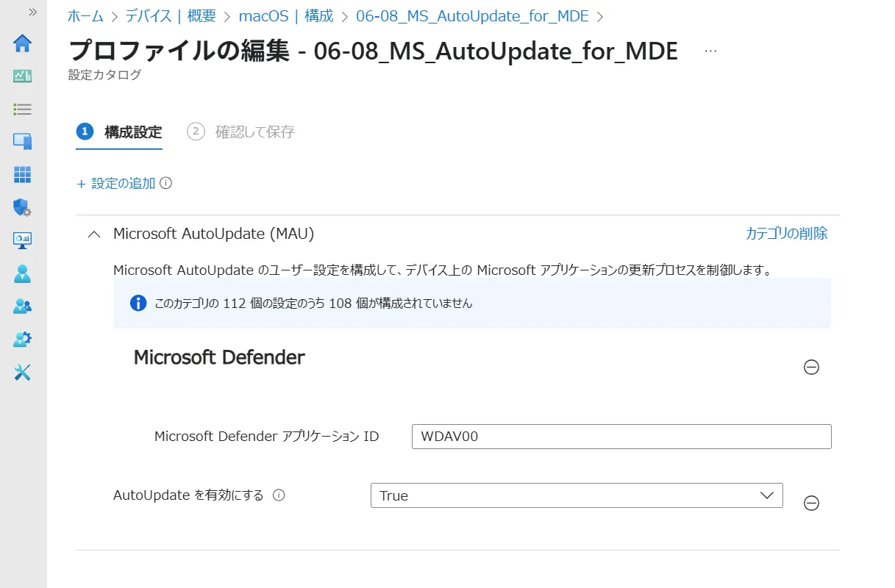Click the Microsoft Defender heading text
This screenshot has width=895, height=588.
click(219, 358)
